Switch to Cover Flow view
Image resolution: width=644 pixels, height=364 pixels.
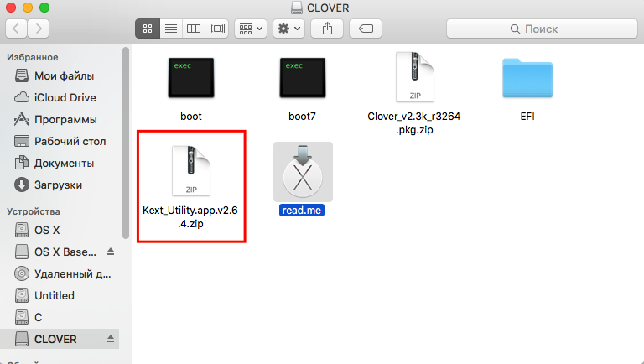point(217,29)
